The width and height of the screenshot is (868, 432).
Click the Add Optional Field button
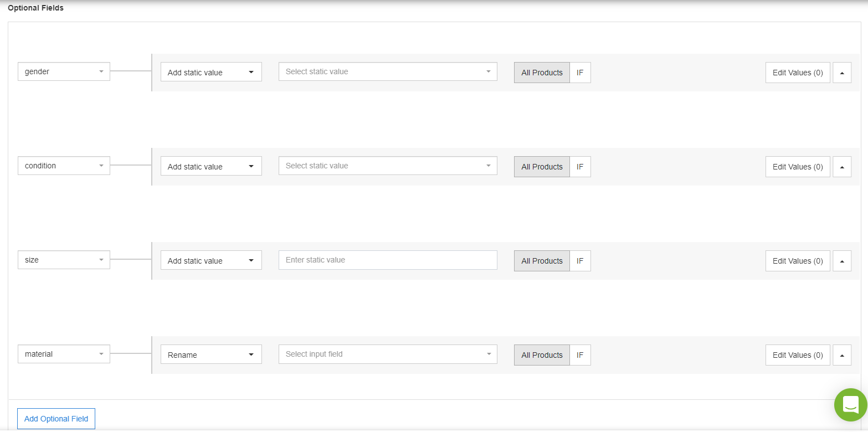(56, 419)
